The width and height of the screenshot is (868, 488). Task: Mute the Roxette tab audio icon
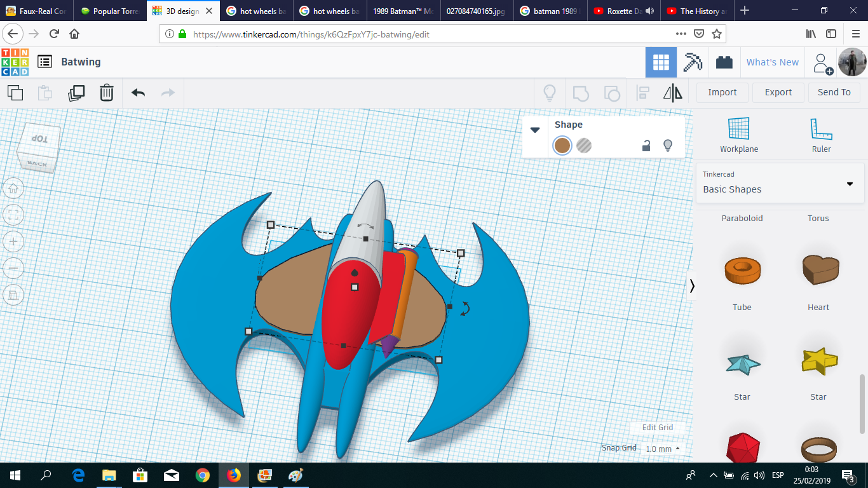click(649, 11)
